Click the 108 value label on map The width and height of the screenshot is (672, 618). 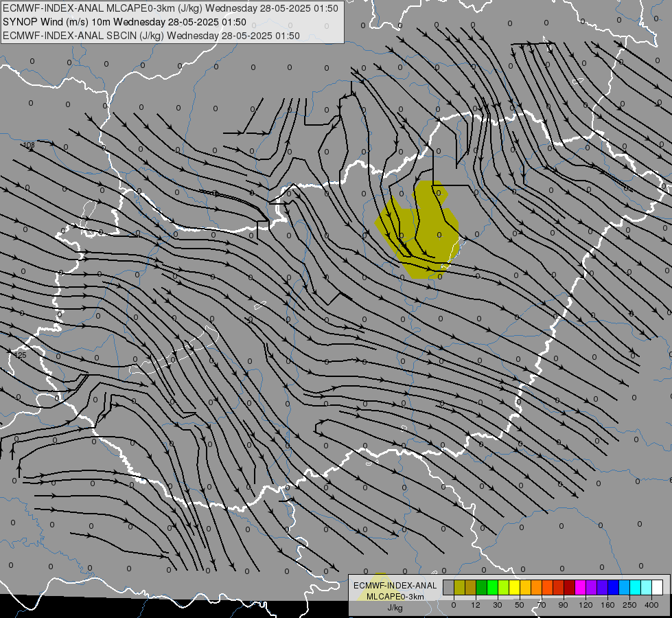tap(29, 145)
